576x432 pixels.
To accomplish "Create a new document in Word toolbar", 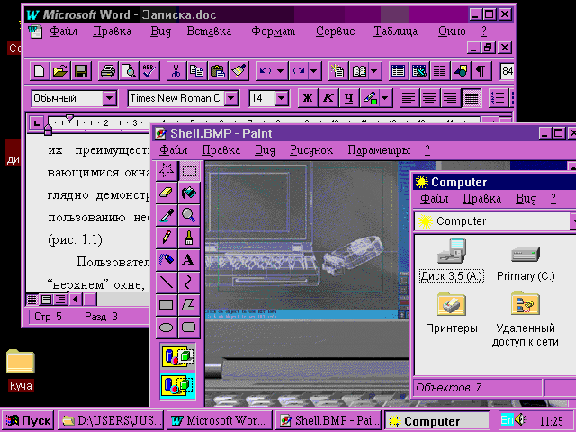I will pos(39,71).
